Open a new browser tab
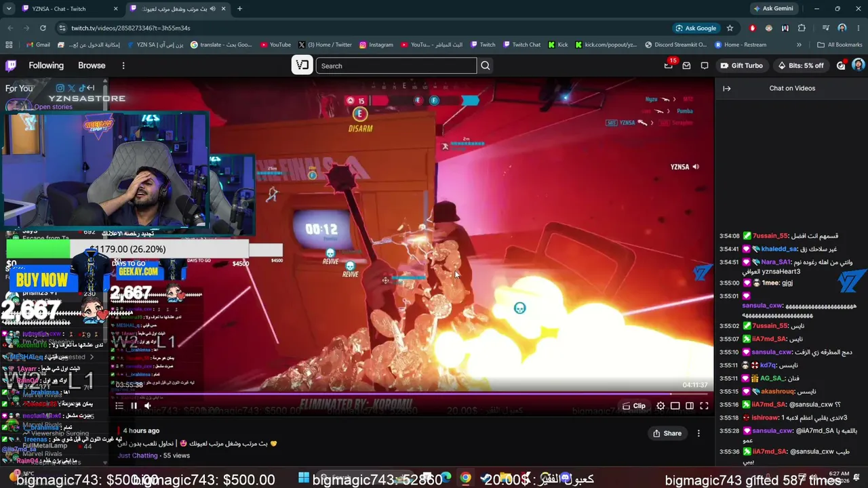Image resolution: width=868 pixels, height=488 pixels. click(239, 9)
